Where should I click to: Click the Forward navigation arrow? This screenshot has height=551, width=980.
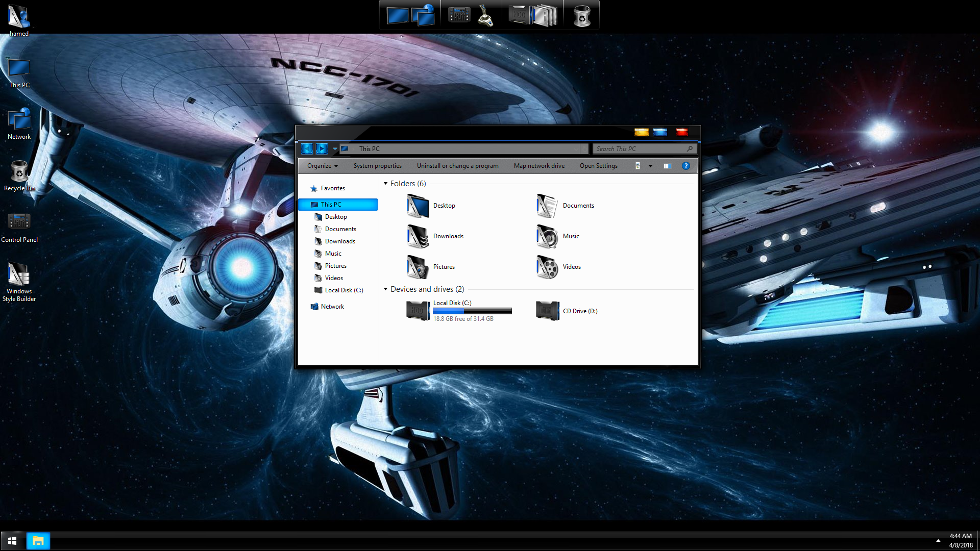[x=322, y=148]
